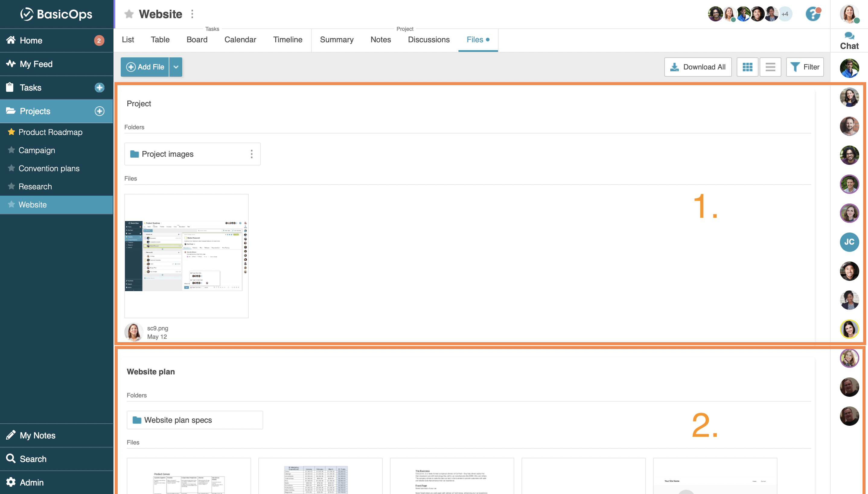
Task: Toggle the star beside Convention plans
Action: (x=11, y=168)
